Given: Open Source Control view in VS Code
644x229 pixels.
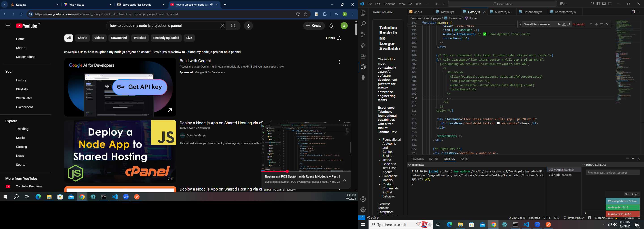Looking at the screenshot, I should point(363,35).
